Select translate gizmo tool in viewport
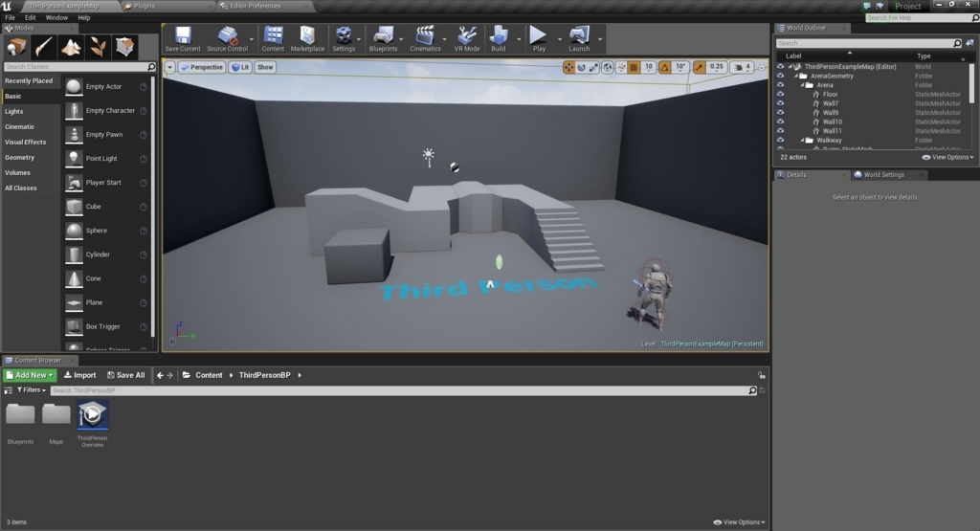This screenshot has height=531, width=980. (x=568, y=67)
